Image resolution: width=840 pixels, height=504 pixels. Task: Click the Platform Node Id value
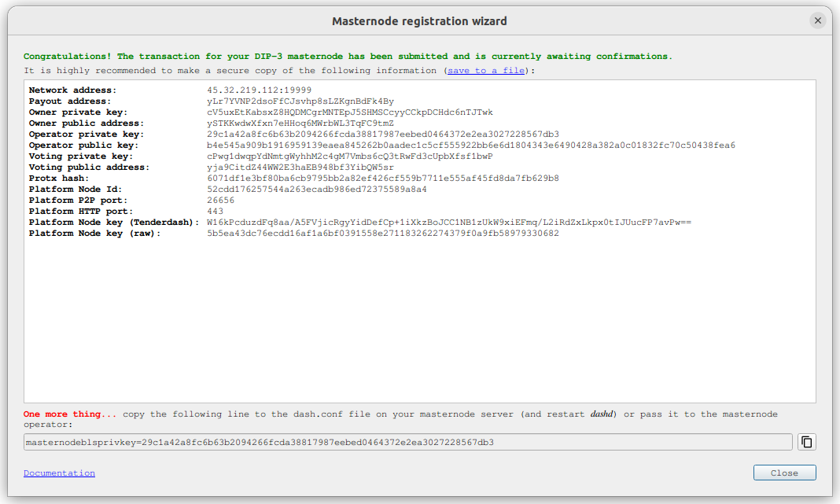(317, 189)
